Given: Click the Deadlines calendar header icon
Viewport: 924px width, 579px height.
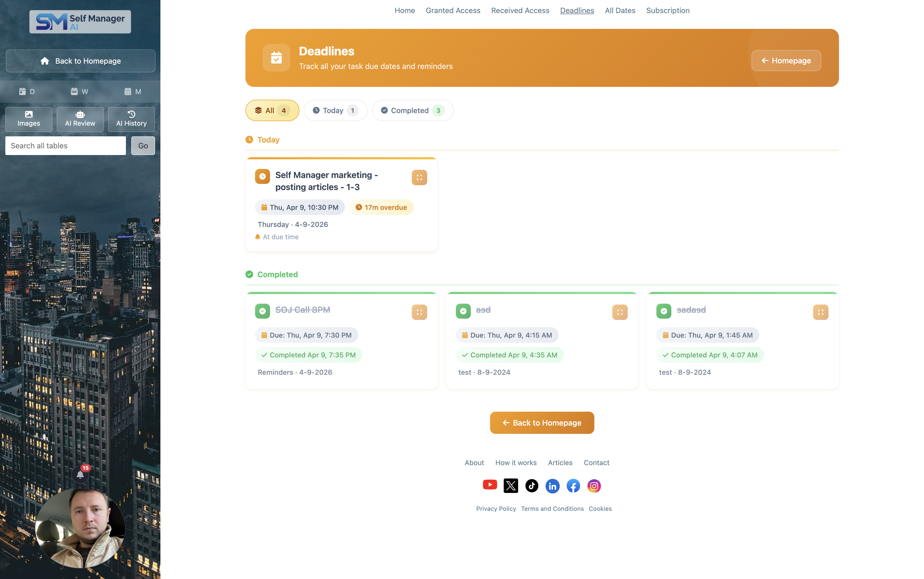Looking at the screenshot, I should coord(276,58).
